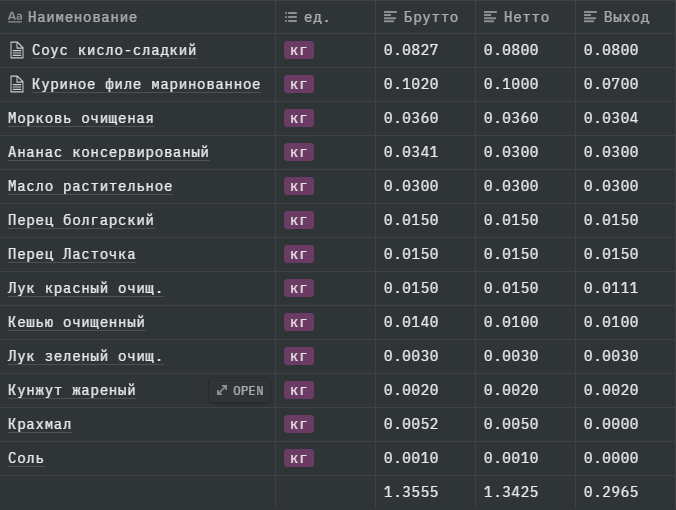Click the list icon in ед. header
This screenshot has width=676, height=510.
click(x=291, y=17)
